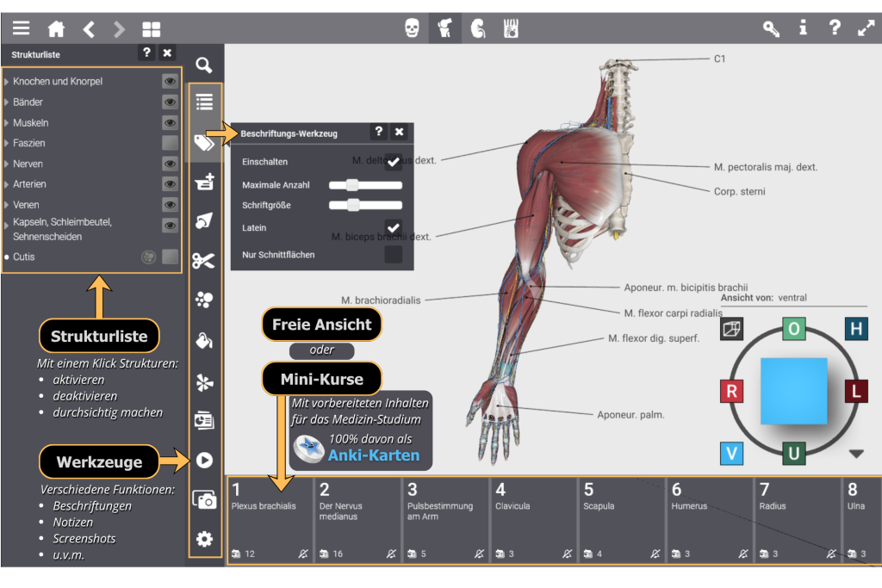Set view to V (front)
The image size is (882, 588).
click(x=732, y=454)
